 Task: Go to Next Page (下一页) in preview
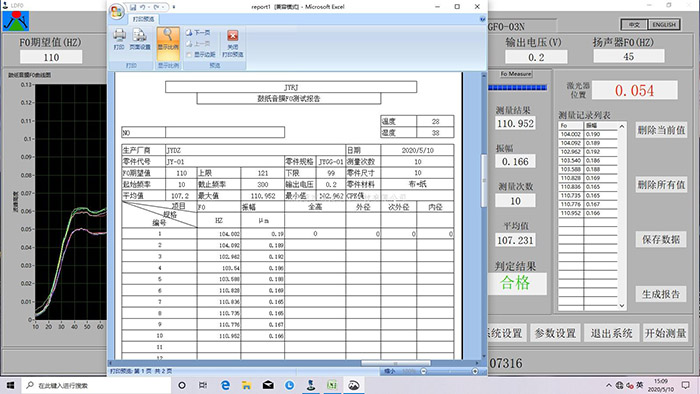click(198, 33)
